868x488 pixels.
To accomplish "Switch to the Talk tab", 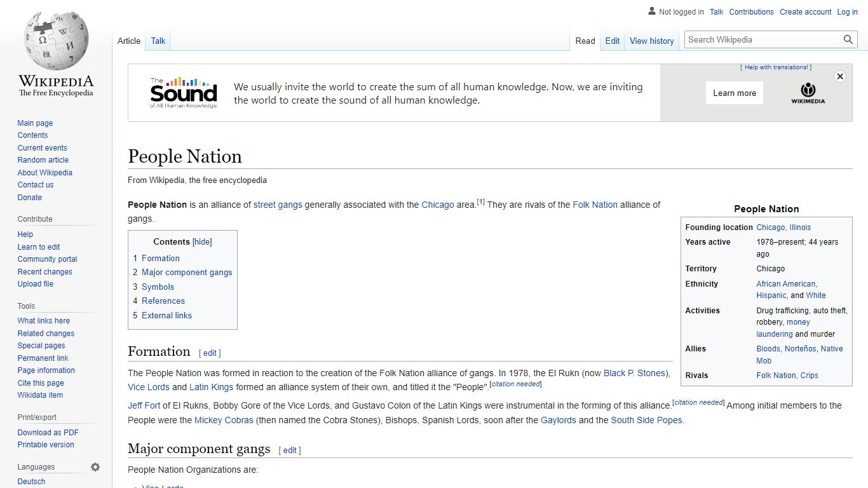I will click(158, 41).
